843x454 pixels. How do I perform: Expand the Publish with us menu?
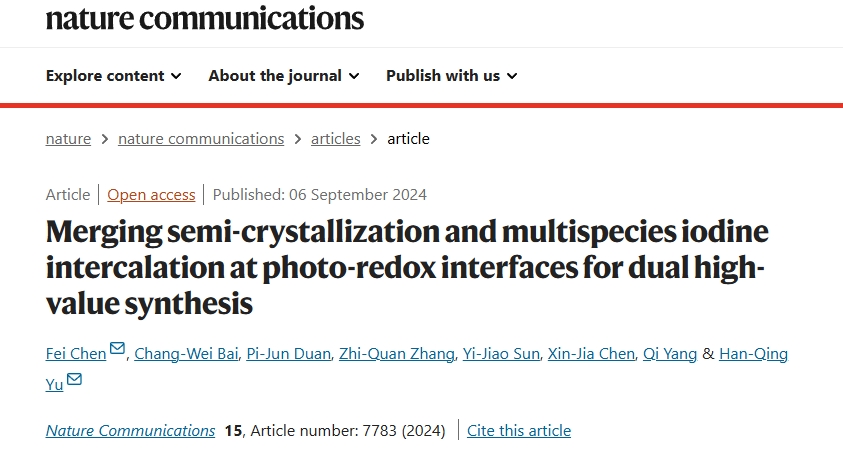(x=452, y=76)
